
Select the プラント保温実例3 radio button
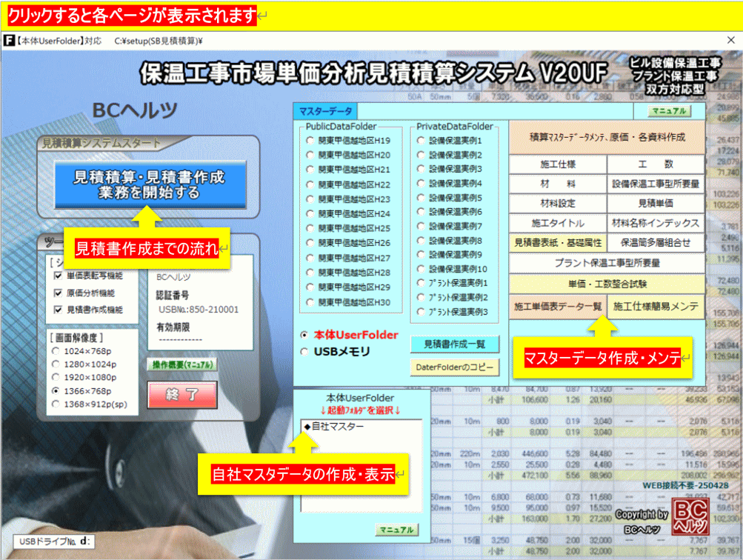(x=421, y=312)
